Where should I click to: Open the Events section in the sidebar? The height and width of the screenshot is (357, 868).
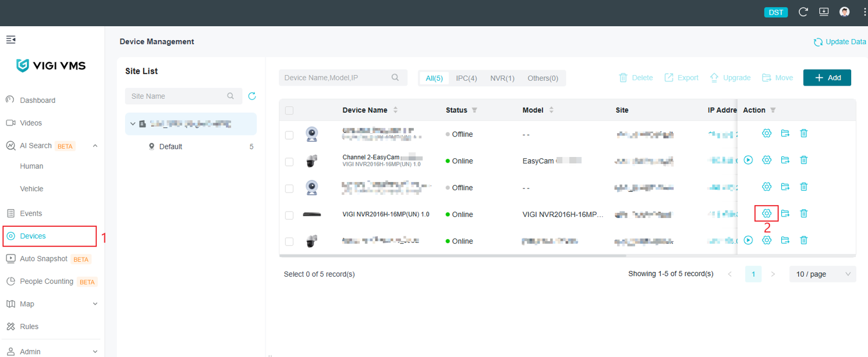[31, 213]
